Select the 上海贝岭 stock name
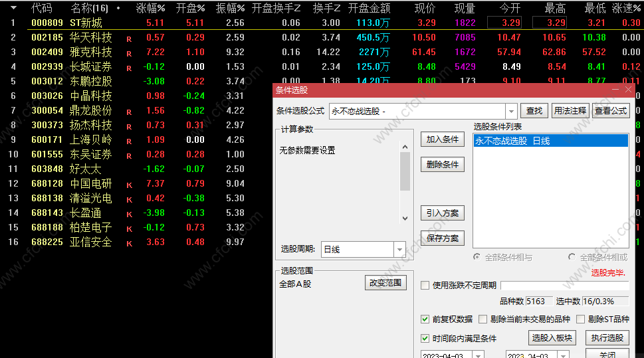 [91, 139]
